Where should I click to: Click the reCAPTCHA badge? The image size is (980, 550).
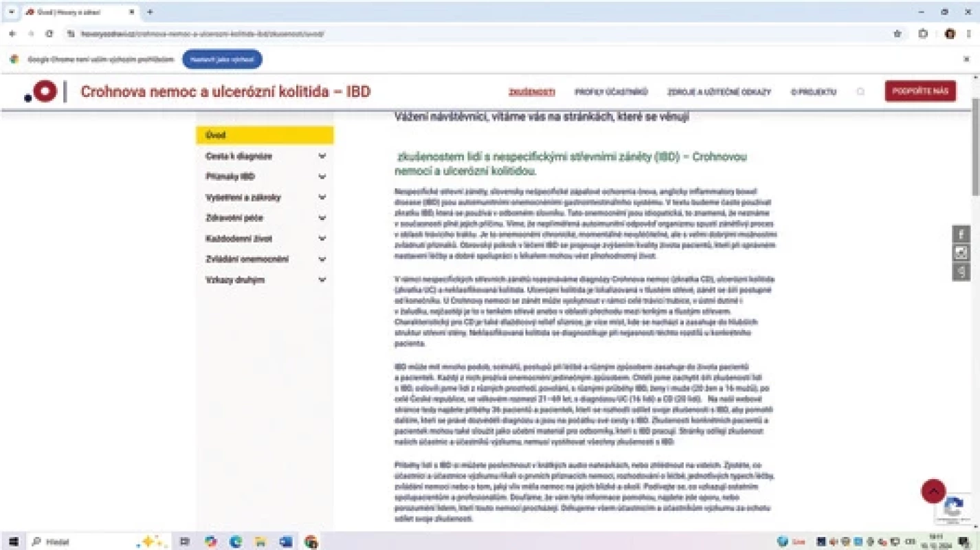(954, 509)
